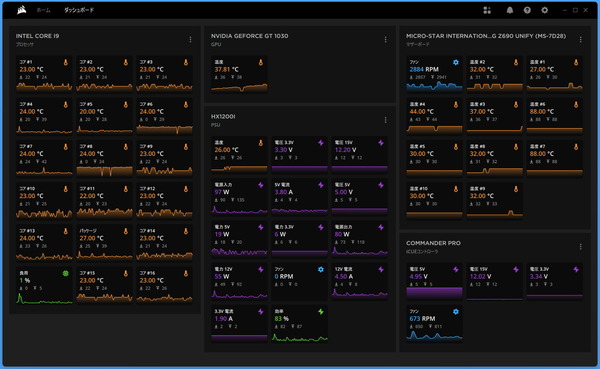Open Commander Pro panel three-dot menu
Screen dimensions: 600x369
(x=580, y=247)
